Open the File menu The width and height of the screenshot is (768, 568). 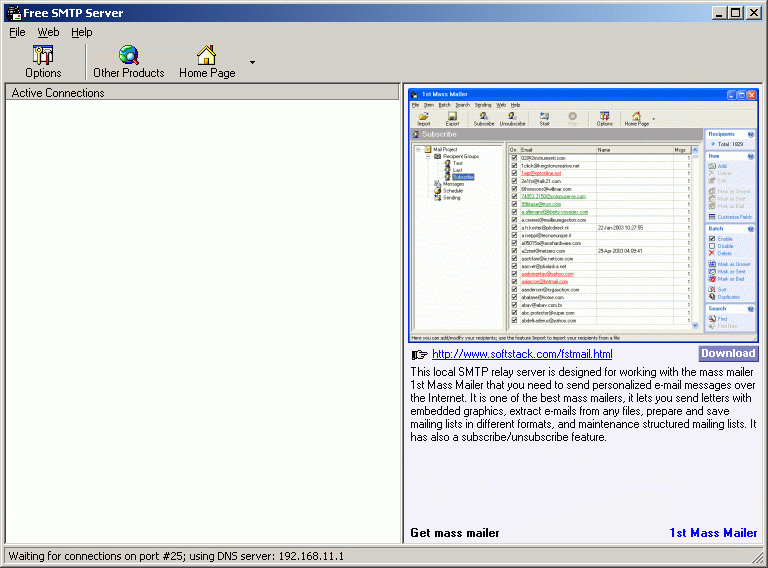point(17,32)
